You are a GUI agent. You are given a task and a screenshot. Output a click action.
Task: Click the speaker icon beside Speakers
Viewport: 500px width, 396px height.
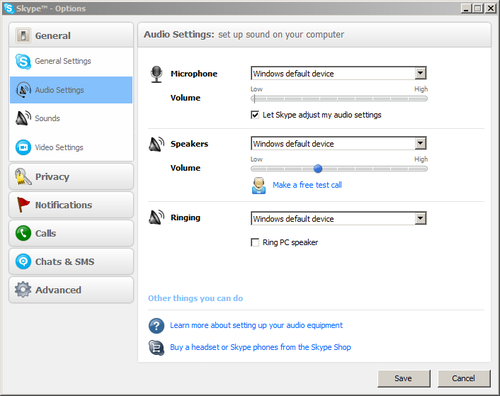pyautogui.click(x=156, y=144)
